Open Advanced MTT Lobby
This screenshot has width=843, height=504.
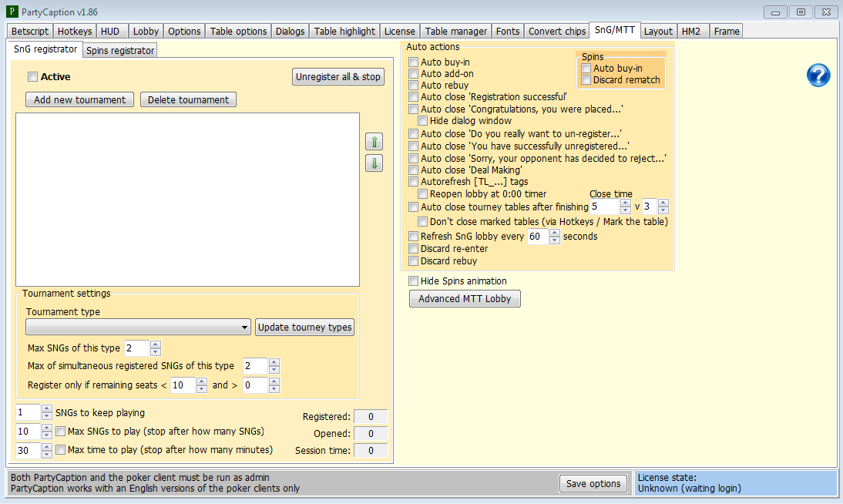[465, 298]
